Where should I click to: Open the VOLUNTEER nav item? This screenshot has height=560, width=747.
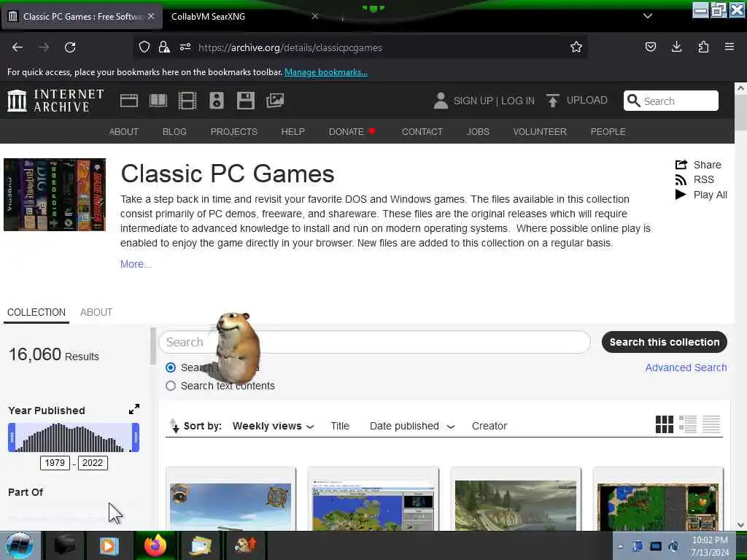(540, 131)
